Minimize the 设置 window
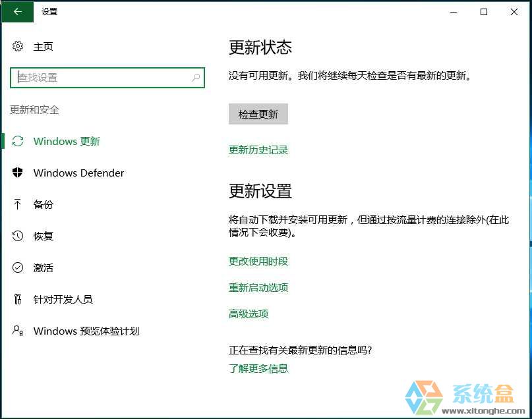 [454, 12]
